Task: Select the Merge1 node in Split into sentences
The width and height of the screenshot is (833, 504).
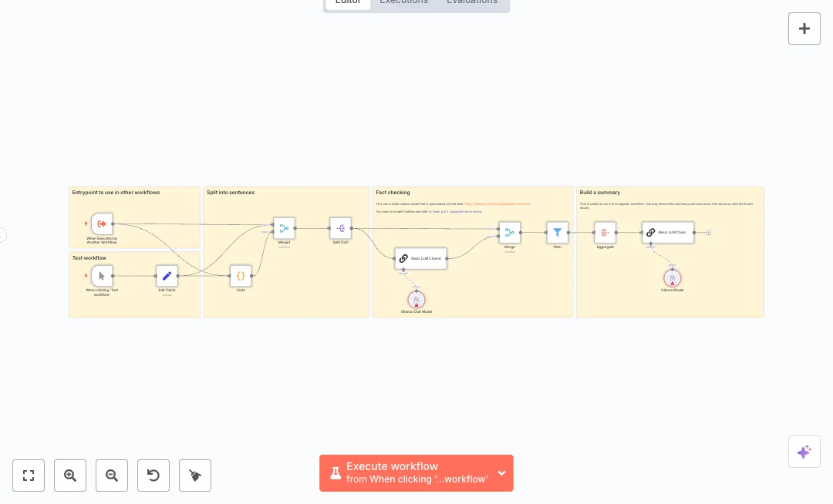Action: [284, 228]
